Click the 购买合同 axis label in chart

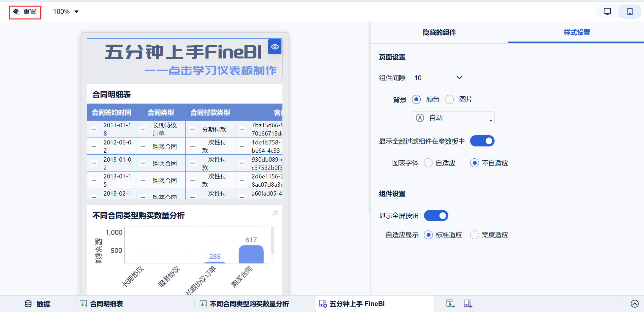pyautogui.click(x=241, y=276)
